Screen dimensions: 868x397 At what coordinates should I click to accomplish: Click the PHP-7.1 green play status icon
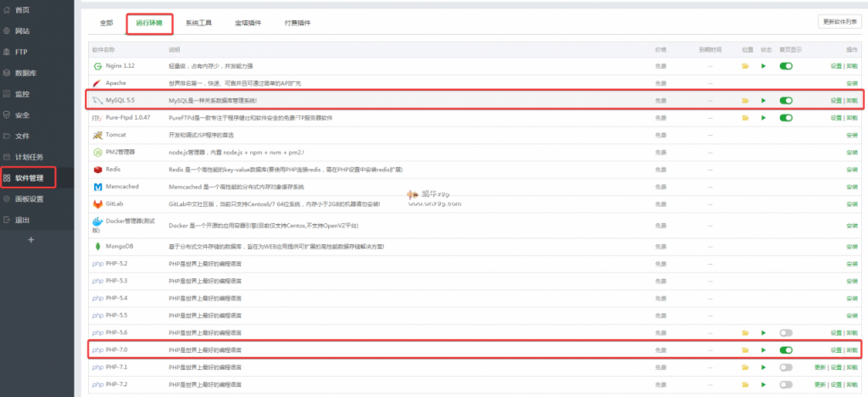[764, 367]
